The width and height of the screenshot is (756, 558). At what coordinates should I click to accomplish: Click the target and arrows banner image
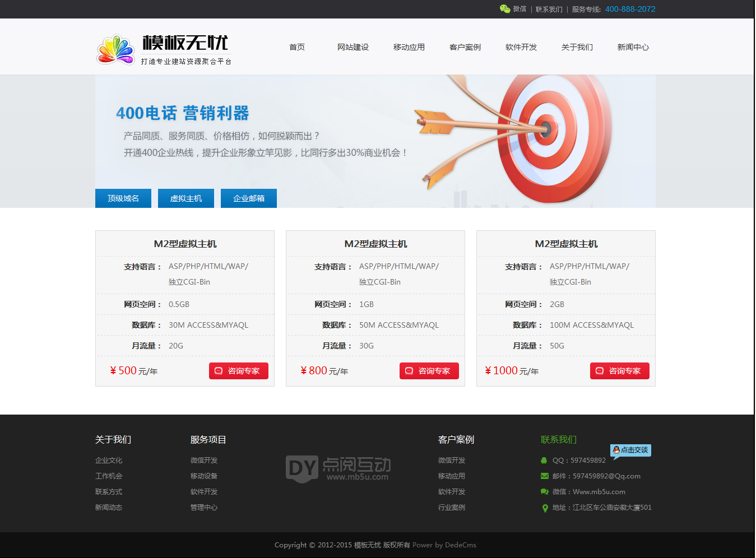pos(516,134)
